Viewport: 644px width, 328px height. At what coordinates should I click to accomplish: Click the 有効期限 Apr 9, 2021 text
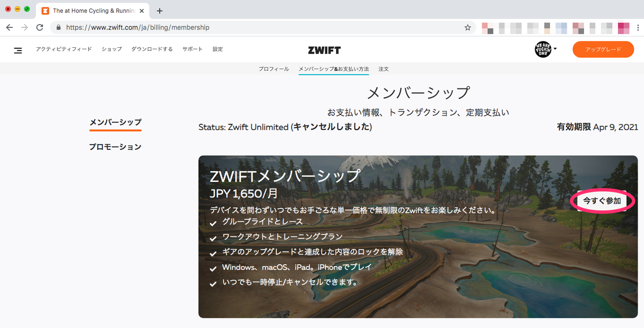point(597,127)
